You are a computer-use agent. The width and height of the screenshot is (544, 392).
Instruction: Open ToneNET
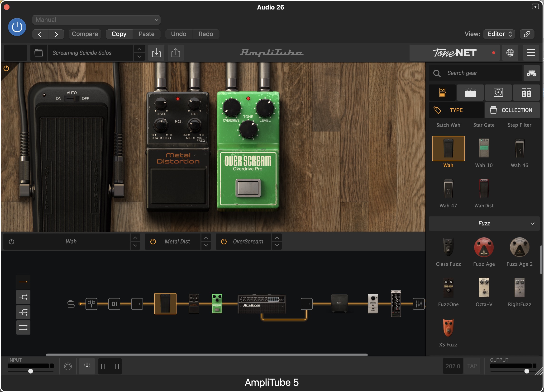(x=454, y=53)
